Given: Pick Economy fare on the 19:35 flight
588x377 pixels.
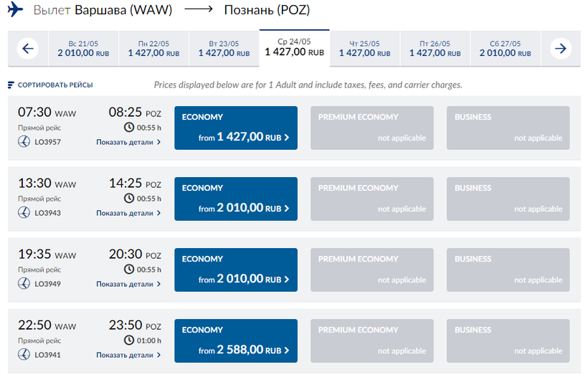Looking at the screenshot, I should (236, 269).
